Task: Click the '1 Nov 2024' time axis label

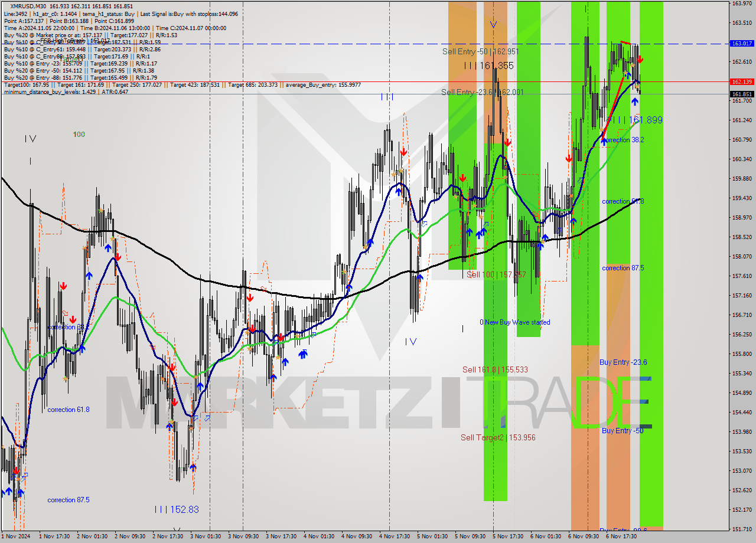Action: coord(16,537)
